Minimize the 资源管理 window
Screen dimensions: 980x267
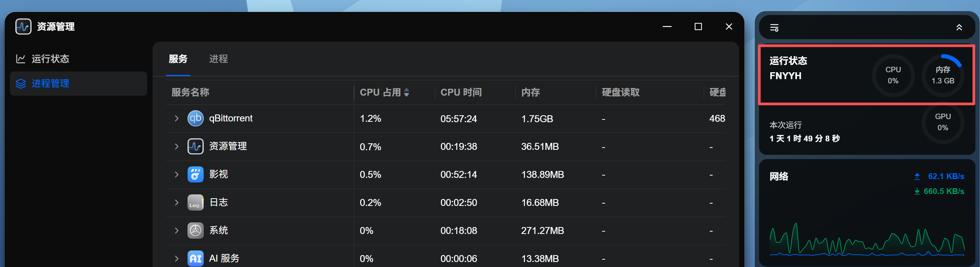pyautogui.click(x=667, y=27)
